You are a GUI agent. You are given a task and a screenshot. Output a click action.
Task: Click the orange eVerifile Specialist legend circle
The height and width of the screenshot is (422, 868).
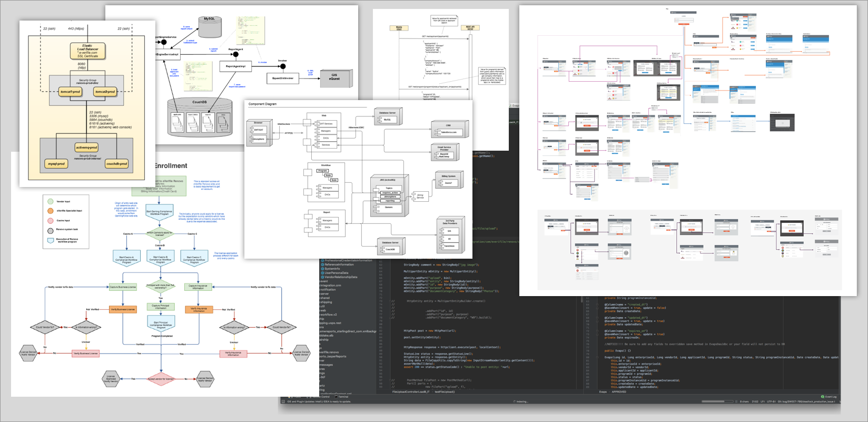click(x=50, y=211)
